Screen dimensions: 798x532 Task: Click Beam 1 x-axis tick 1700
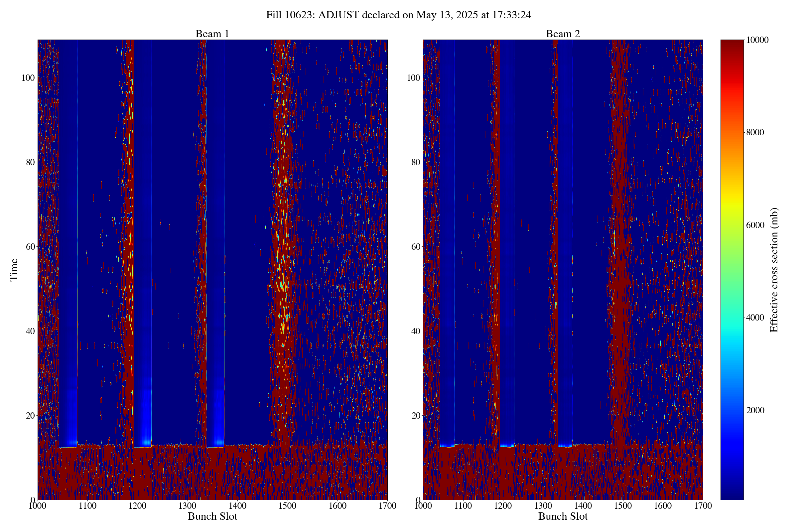pos(387,506)
